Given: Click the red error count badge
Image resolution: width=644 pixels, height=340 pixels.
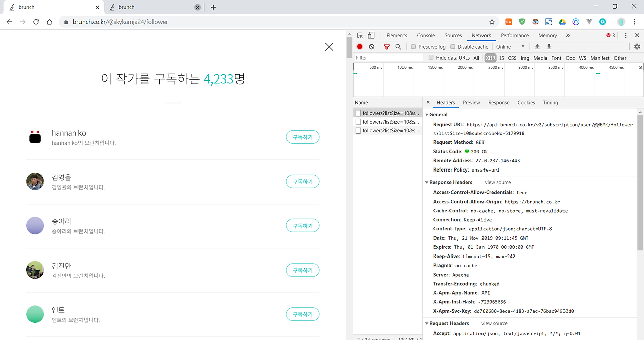Looking at the screenshot, I should click(611, 35).
